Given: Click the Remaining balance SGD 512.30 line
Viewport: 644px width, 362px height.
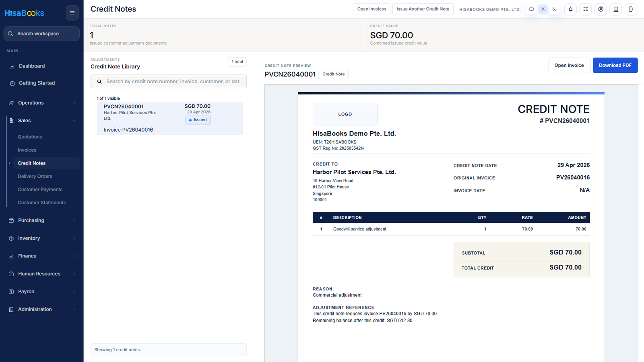Looking at the screenshot, I should point(363,321).
